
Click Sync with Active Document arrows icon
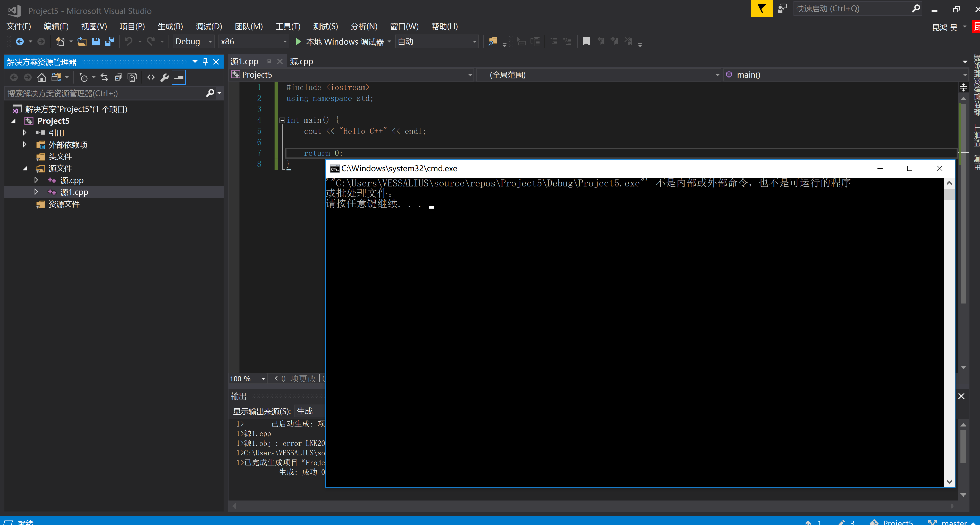(104, 78)
